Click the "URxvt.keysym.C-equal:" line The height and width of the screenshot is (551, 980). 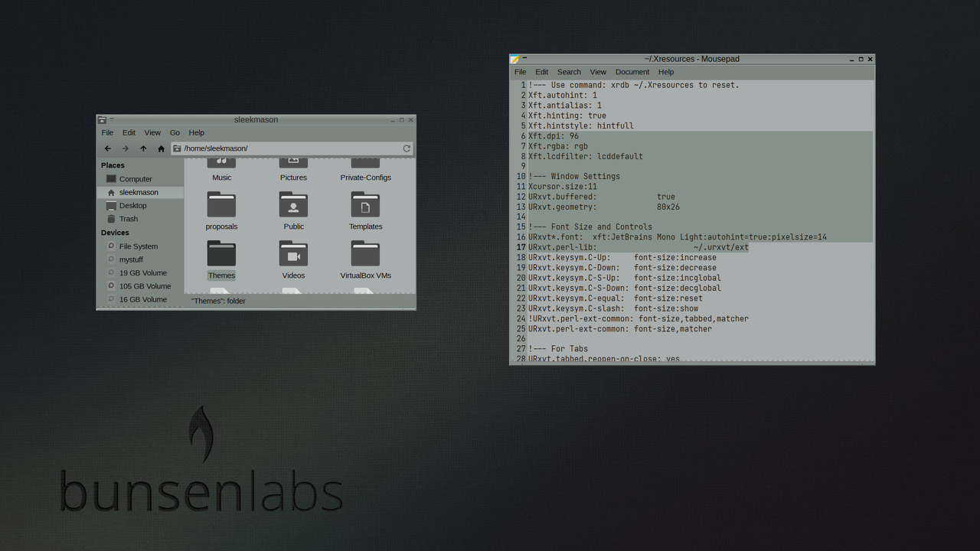click(x=616, y=298)
